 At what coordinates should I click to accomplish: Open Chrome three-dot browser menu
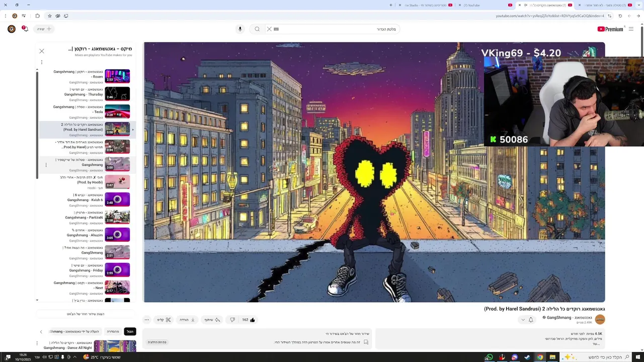5,16
